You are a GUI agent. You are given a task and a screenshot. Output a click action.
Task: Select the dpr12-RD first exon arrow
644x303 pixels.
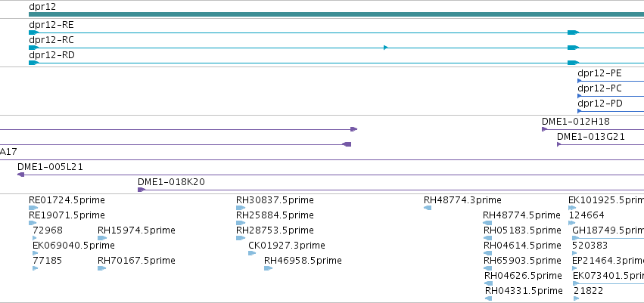coord(34,63)
